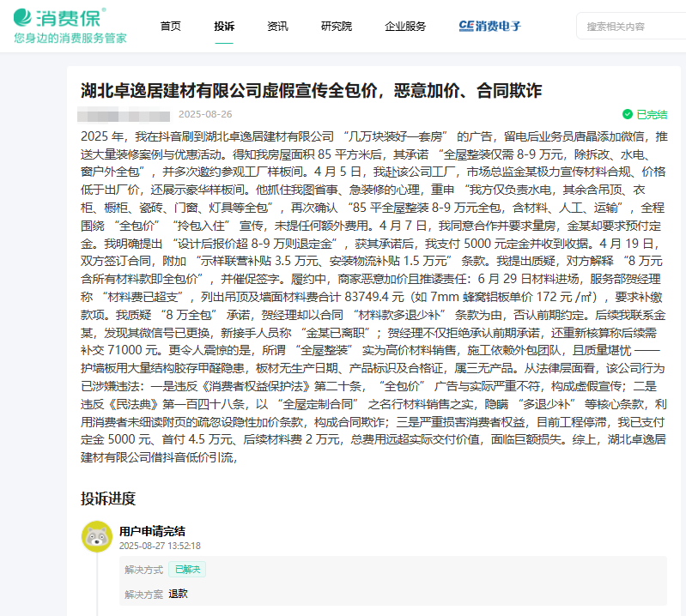
Task: Click the 解决方式 label
Action: point(143,570)
